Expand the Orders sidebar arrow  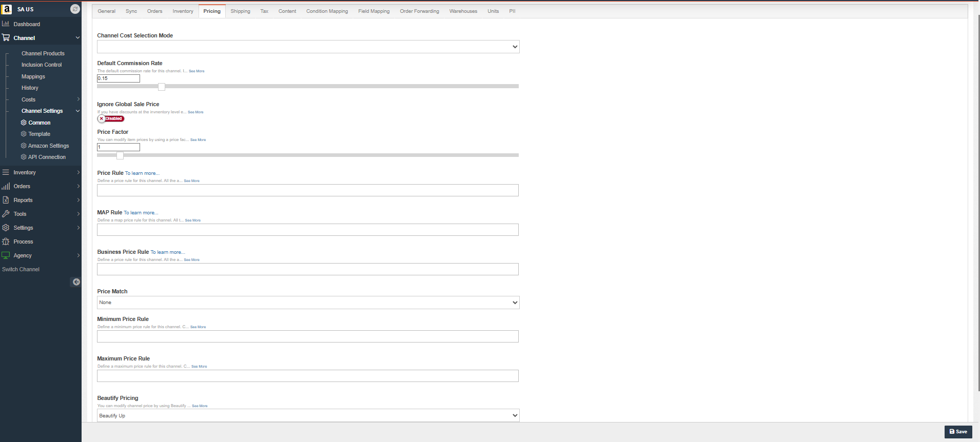(x=78, y=186)
